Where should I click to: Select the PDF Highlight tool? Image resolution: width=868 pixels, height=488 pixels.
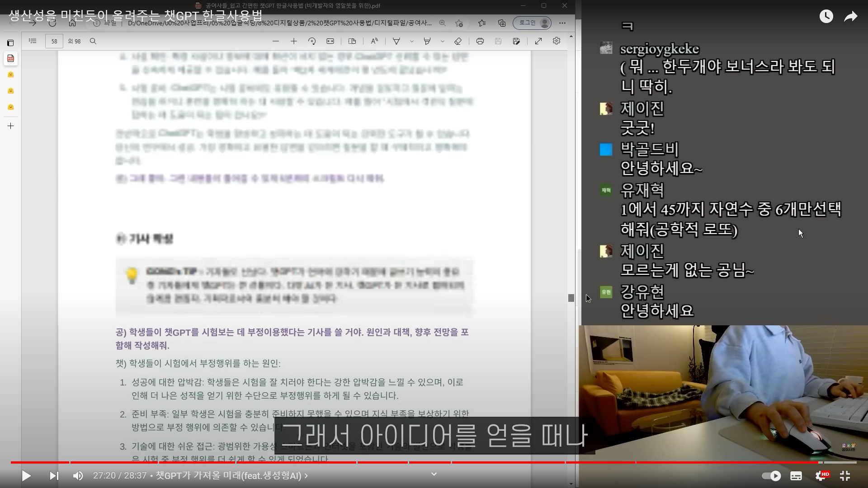click(x=427, y=41)
